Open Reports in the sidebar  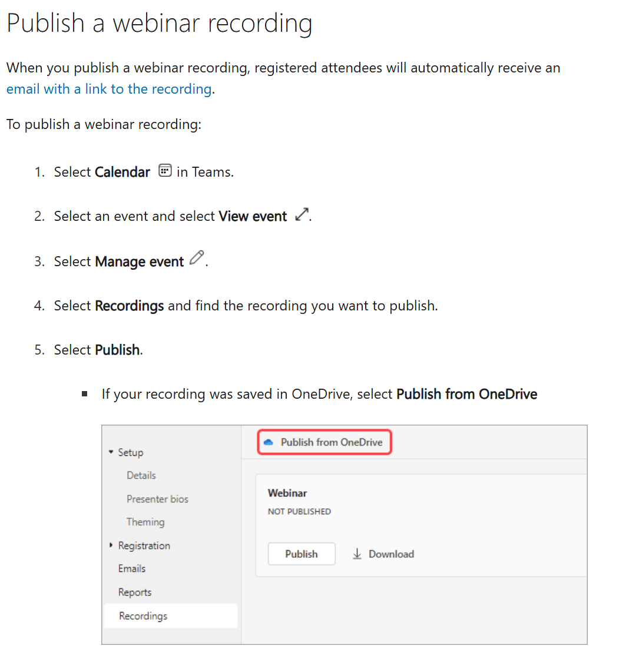[x=134, y=592]
